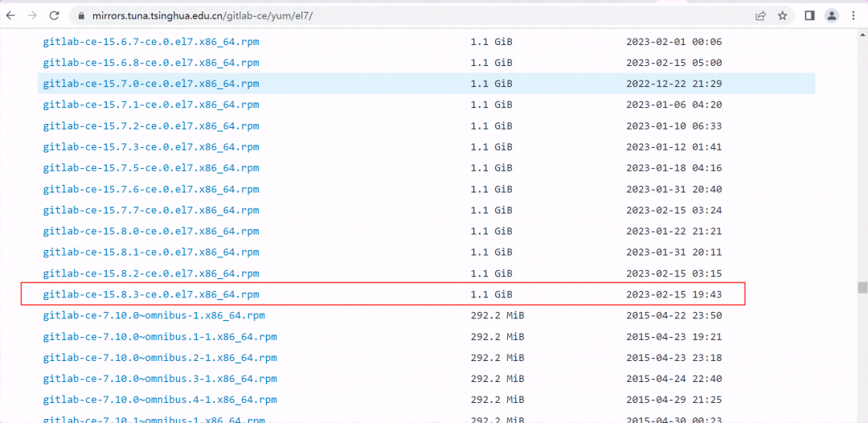Open the browser side panel icon

809,16
